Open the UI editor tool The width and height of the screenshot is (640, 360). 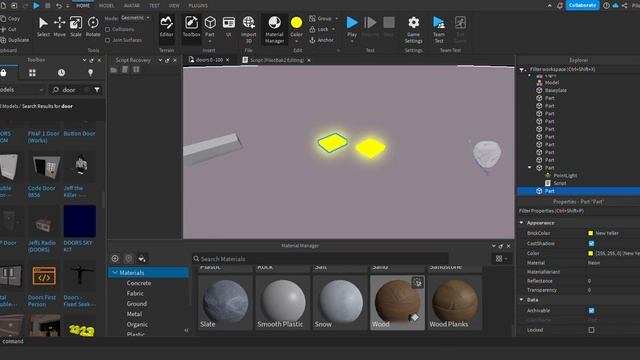pyautogui.click(x=229, y=27)
